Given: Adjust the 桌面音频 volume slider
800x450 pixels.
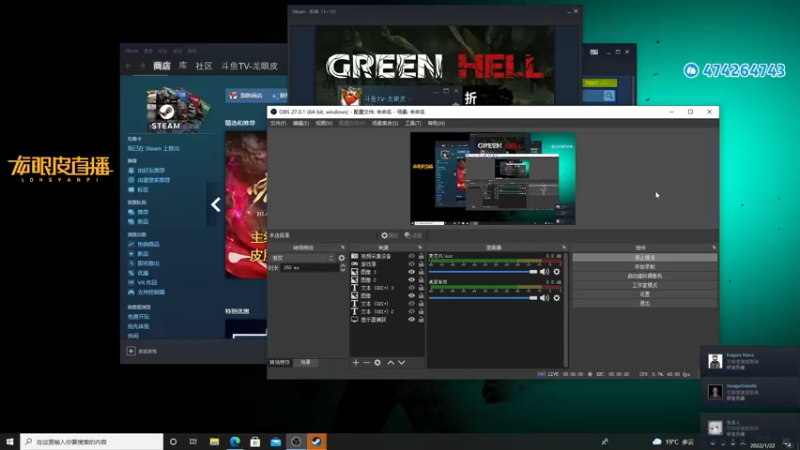Looking at the screenshot, I should (483, 297).
